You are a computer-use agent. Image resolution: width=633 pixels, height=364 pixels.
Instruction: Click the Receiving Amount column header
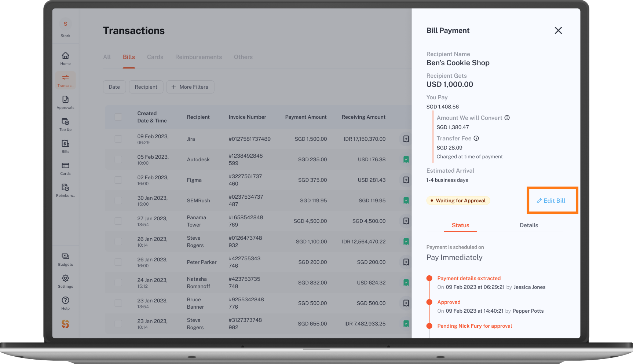pos(363,117)
